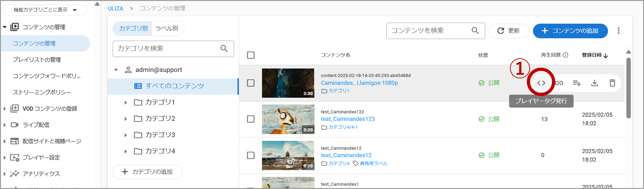This screenshot has width=644, height=189.
Task: Click the info icon next to 再生回数
Action: [x=565, y=55]
